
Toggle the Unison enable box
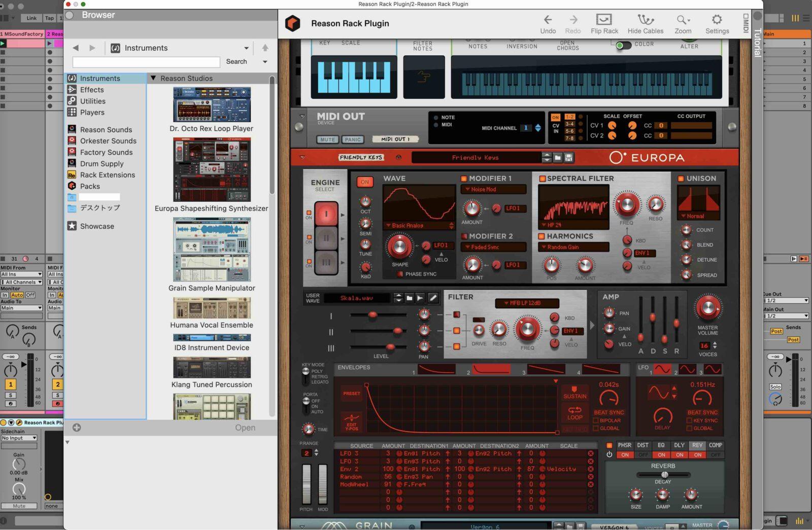pyautogui.click(x=681, y=179)
